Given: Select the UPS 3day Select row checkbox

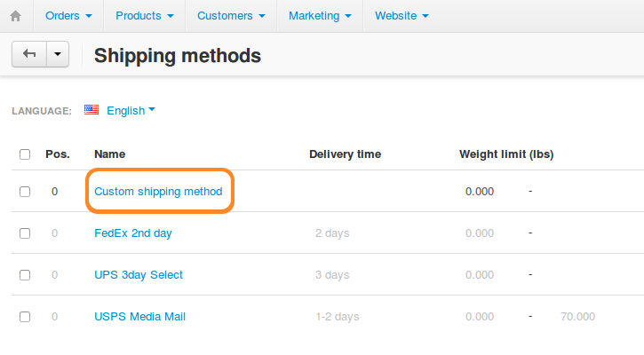Looking at the screenshot, I should tap(25, 275).
